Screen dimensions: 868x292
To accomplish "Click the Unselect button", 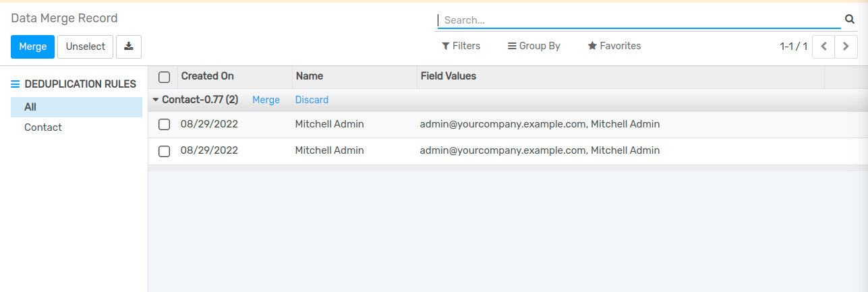I will point(86,47).
